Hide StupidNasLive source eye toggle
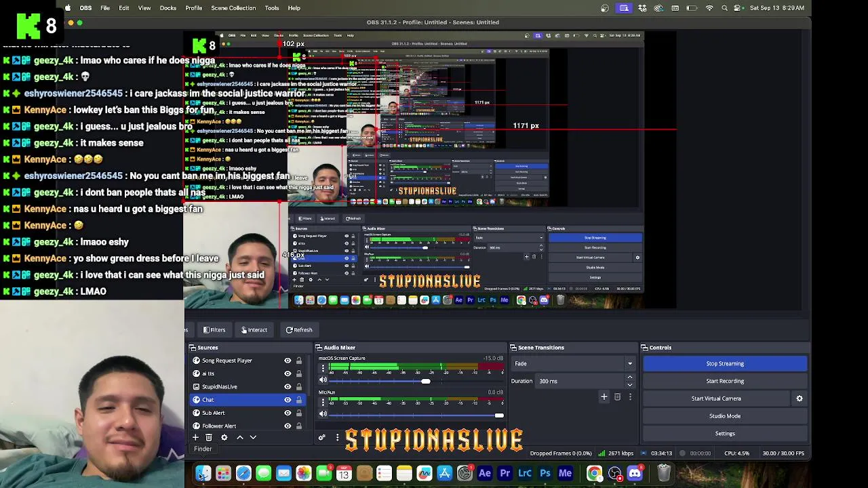 click(x=288, y=386)
